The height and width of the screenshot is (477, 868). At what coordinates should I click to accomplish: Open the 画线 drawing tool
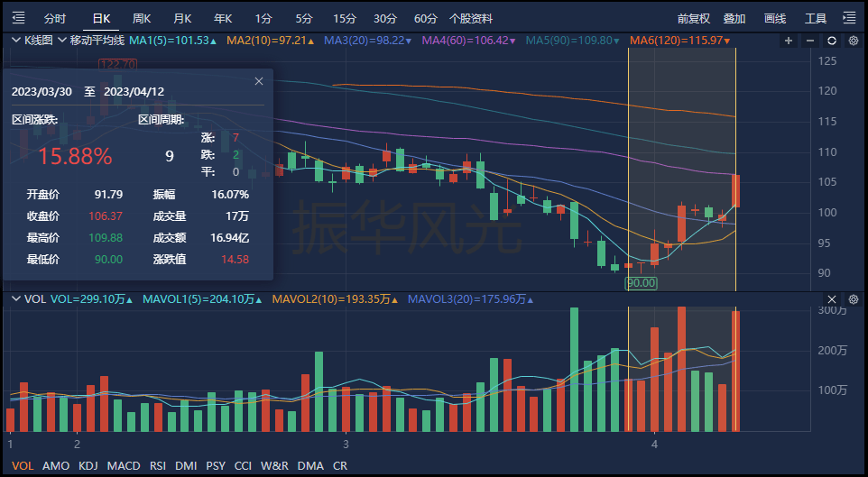(775, 19)
